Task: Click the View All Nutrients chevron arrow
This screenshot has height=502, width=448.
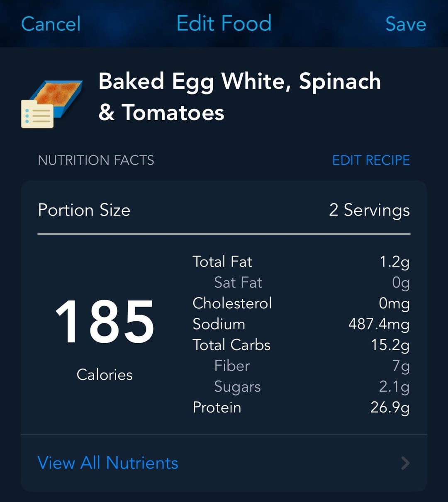Action: pos(405,463)
